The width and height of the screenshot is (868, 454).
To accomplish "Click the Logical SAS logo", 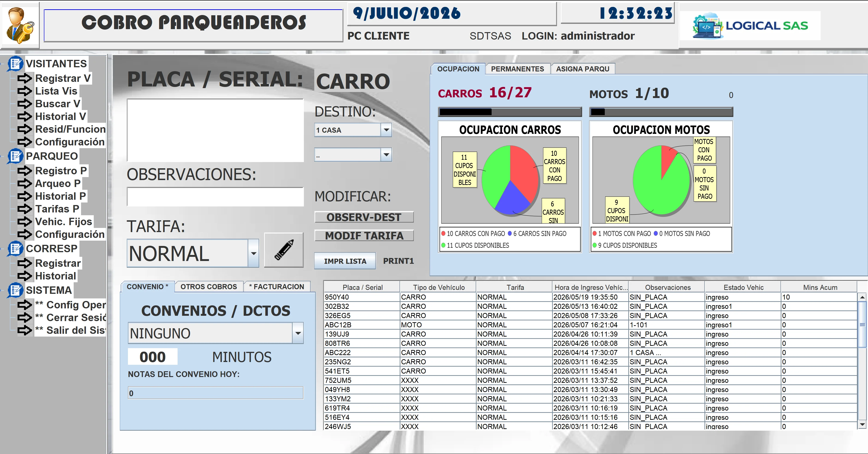I will point(750,26).
